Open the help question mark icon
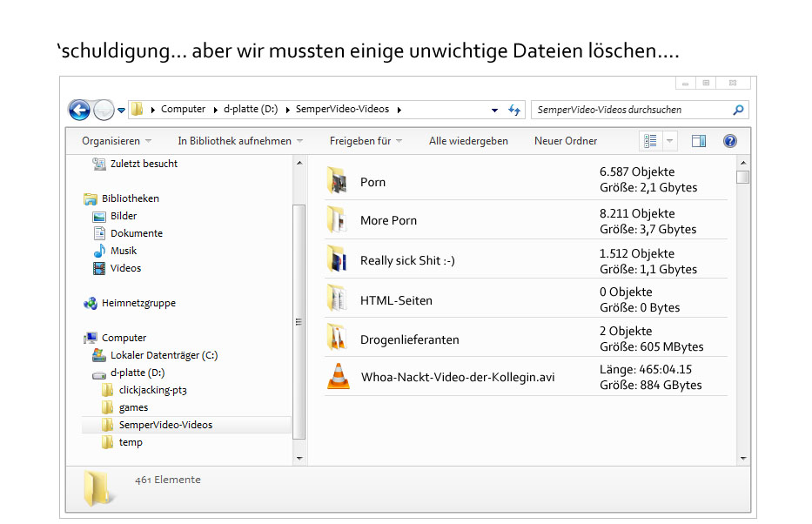The image size is (812, 524). pyautogui.click(x=730, y=141)
